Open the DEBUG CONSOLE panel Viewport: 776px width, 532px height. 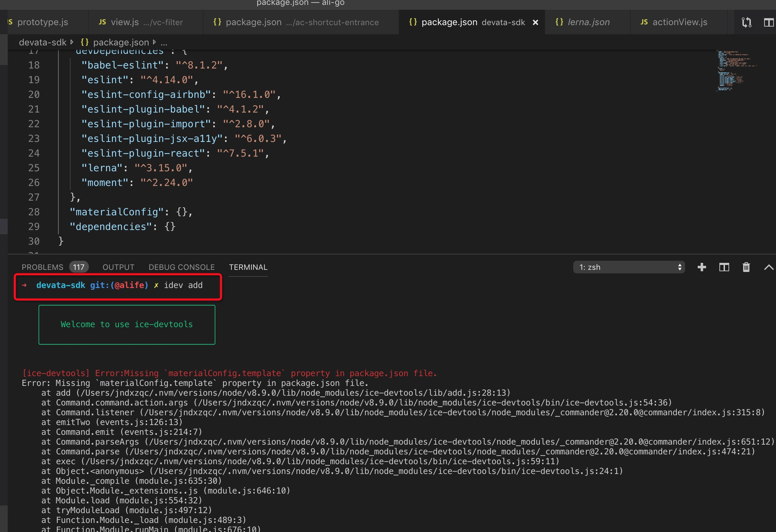tap(181, 267)
